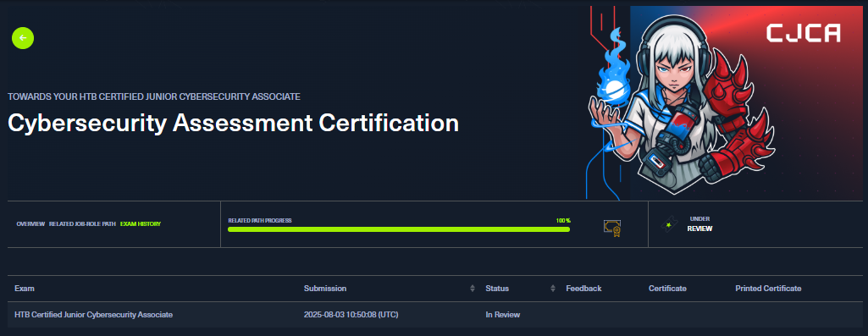The width and height of the screenshot is (868, 336).
Task: Click the ticket icon beside Under Review
Action: tap(669, 224)
